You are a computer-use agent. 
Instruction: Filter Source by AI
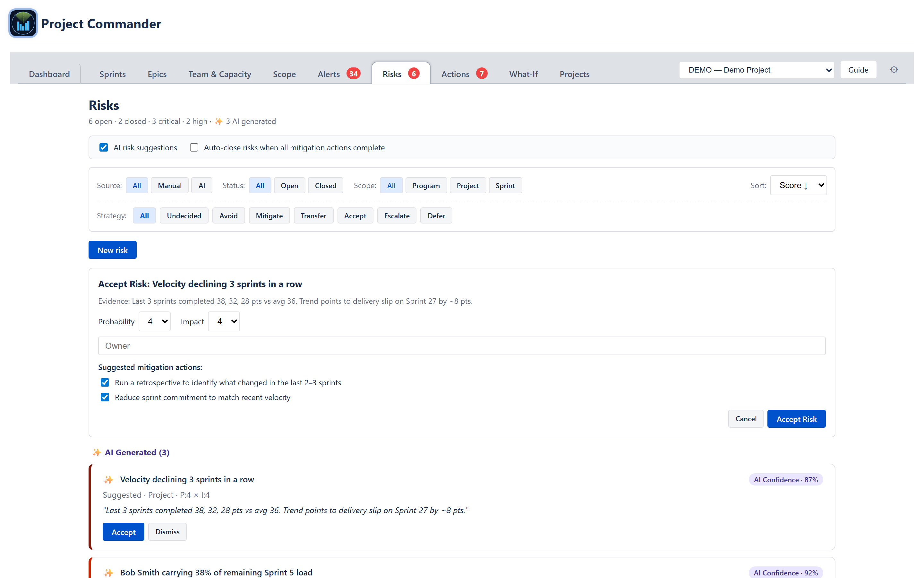point(201,185)
